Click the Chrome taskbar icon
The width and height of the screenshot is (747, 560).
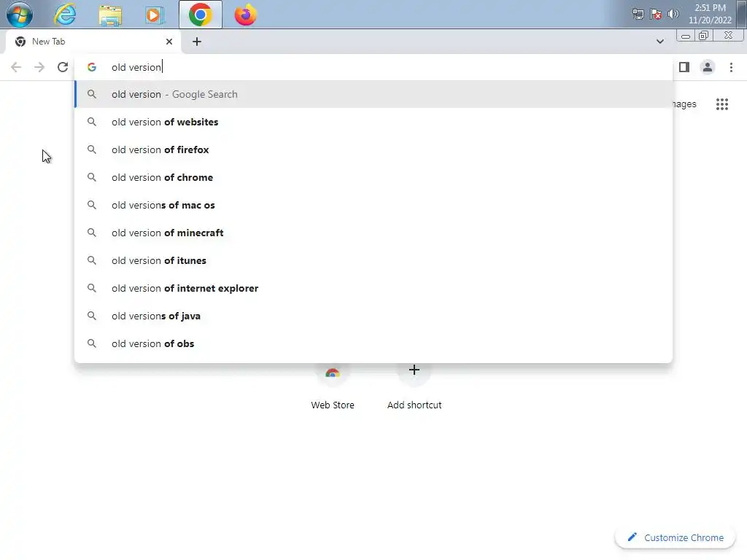pos(200,15)
